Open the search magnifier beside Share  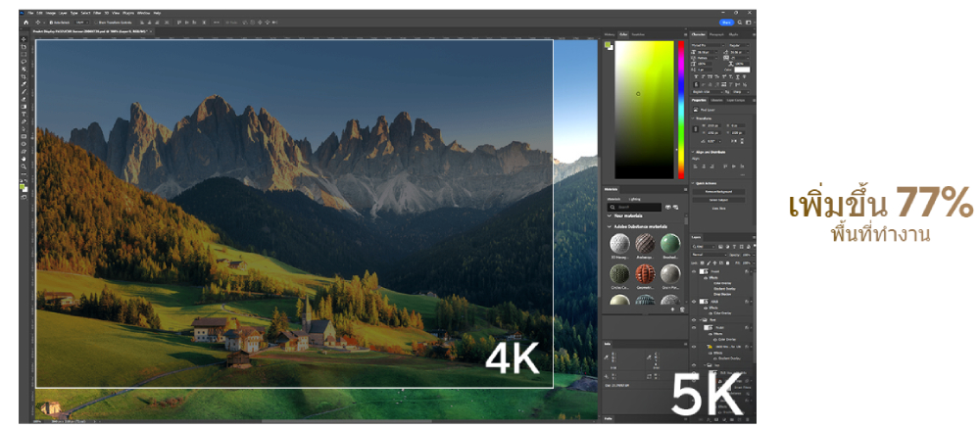[739, 23]
